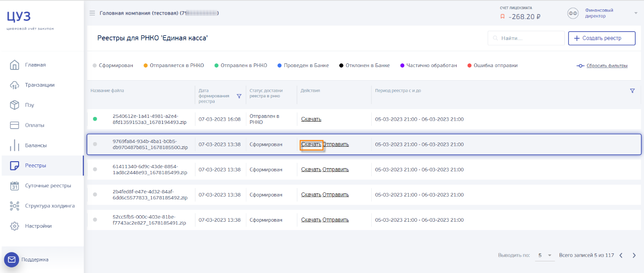The width and height of the screenshot is (644, 273).
Task: Toggle the Сформирован status filter
Action: (x=113, y=66)
